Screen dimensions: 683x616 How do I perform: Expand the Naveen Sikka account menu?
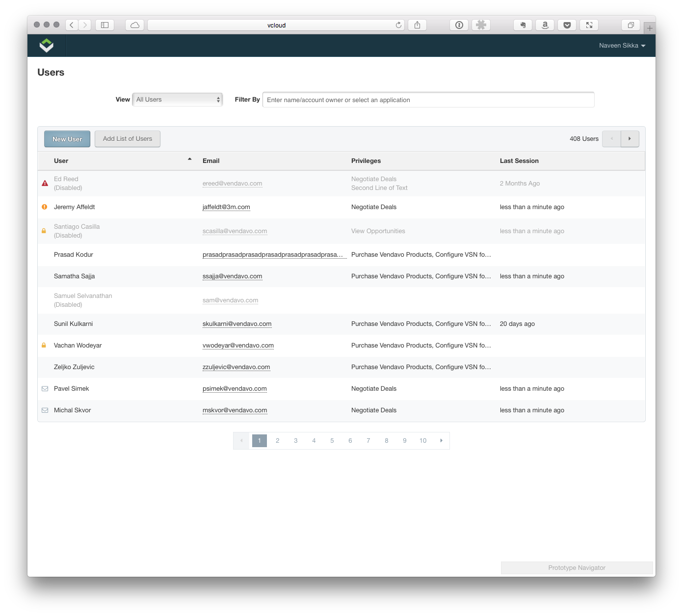click(622, 46)
